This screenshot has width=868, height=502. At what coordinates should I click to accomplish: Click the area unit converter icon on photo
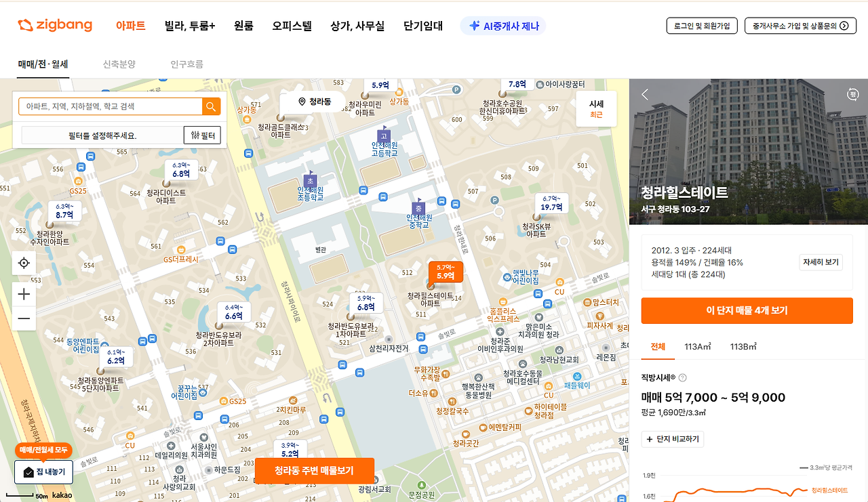pyautogui.click(x=852, y=95)
